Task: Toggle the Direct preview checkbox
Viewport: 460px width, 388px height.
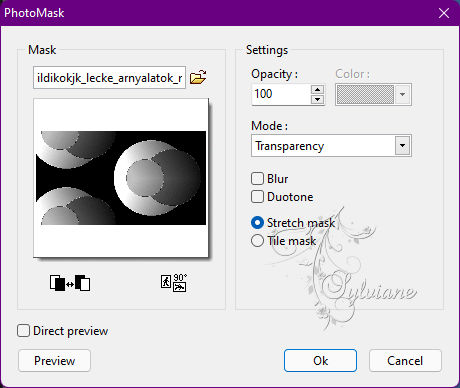Action: 23,331
